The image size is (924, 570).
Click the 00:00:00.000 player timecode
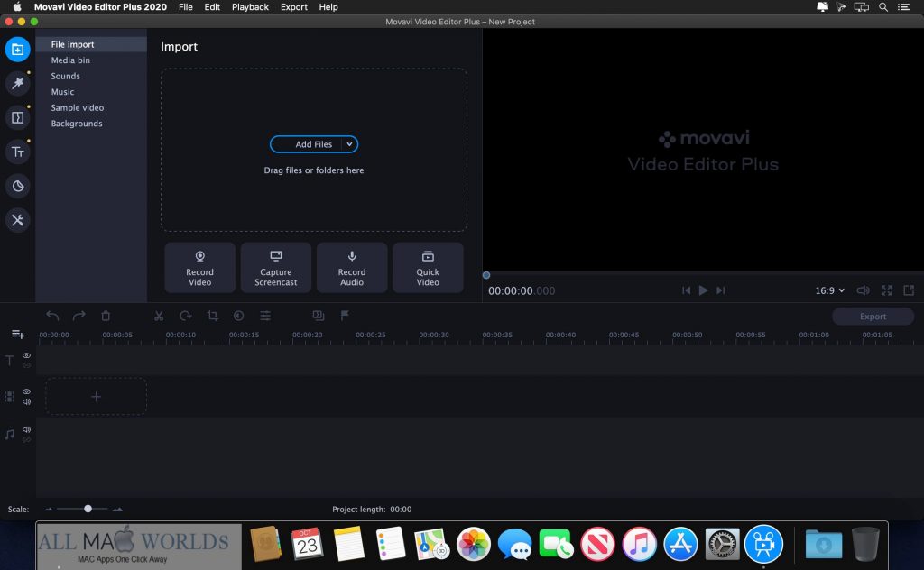pos(522,291)
